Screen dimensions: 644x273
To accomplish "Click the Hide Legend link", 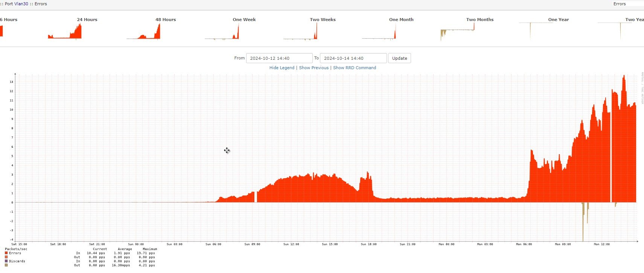I will [282, 68].
